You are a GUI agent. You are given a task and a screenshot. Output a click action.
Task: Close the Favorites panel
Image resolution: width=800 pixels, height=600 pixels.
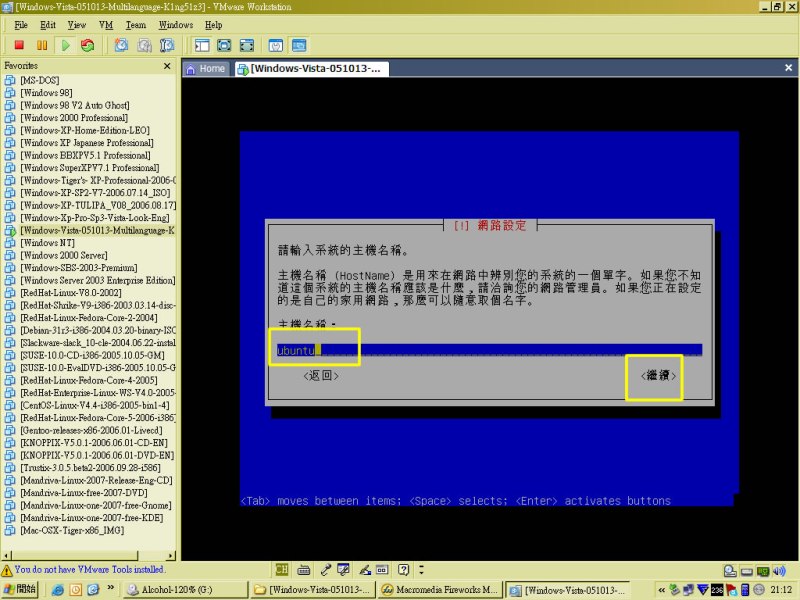(167, 66)
